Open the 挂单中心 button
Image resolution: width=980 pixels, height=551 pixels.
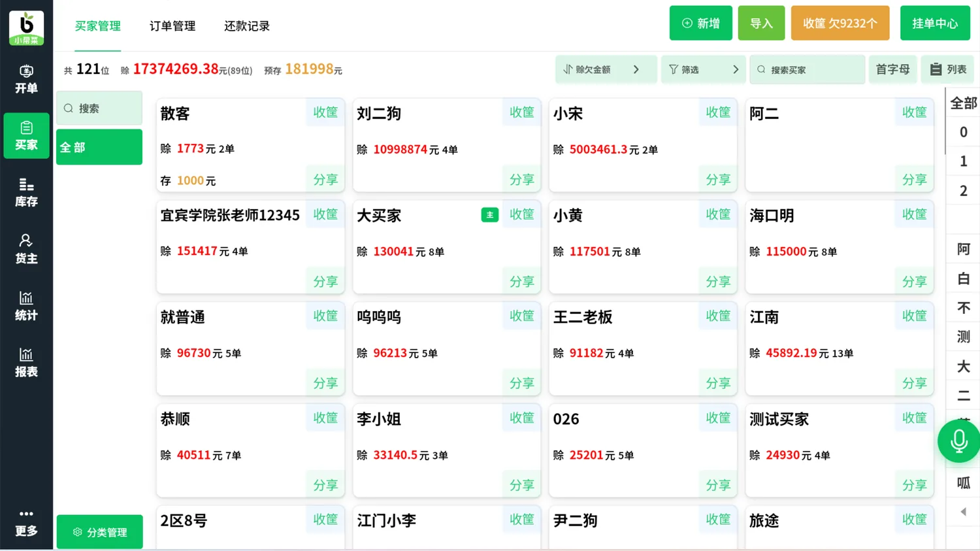[935, 24]
